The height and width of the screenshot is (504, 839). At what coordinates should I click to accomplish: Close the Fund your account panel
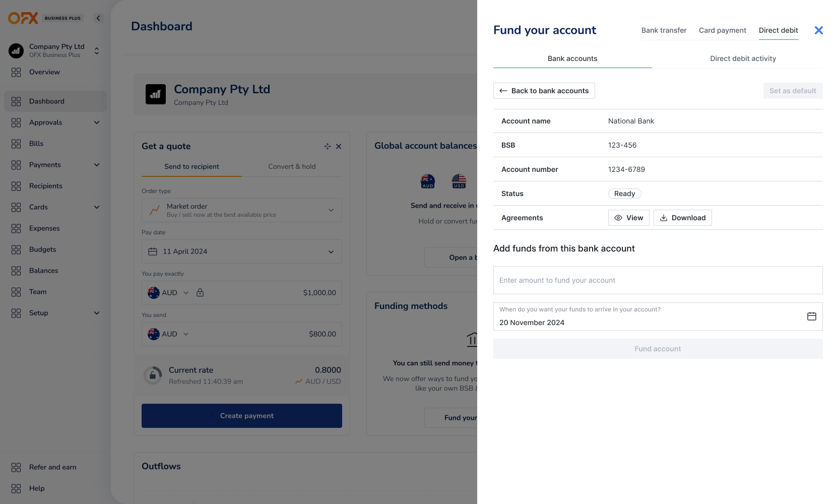[818, 30]
